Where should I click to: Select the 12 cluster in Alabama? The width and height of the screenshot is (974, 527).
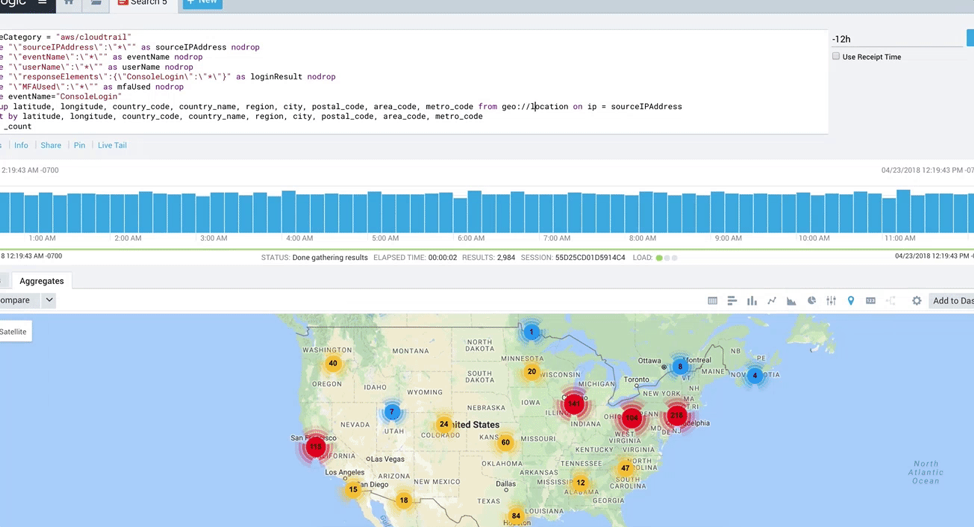tap(581, 482)
